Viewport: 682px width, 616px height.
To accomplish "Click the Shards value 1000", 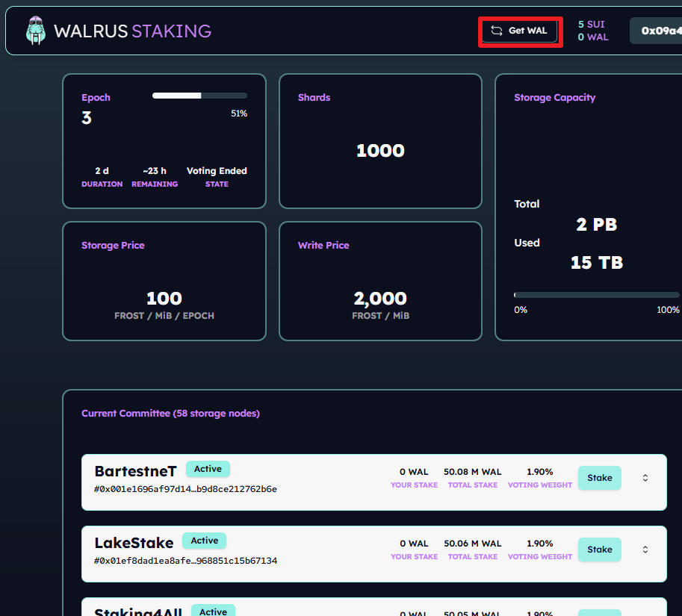I will point(380,151).
